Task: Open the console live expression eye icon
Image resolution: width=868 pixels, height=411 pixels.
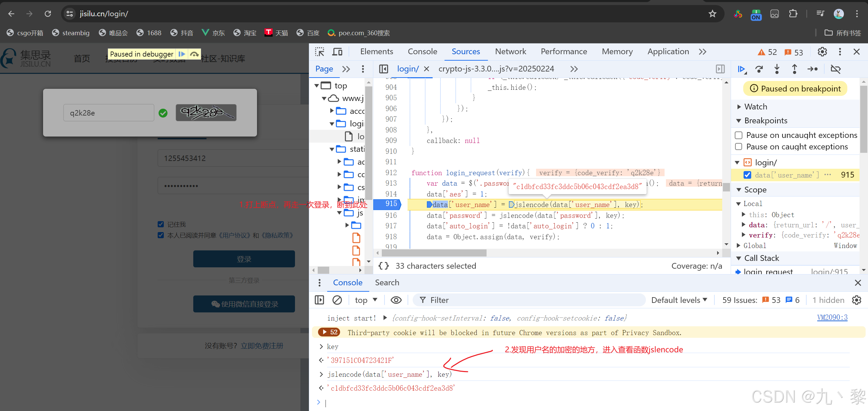Action: pyautogui.click(x=396, y=300)
